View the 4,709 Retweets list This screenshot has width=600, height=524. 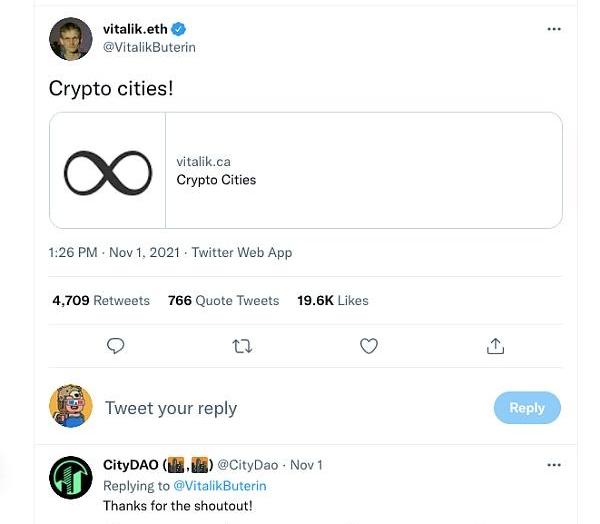coord(101,300)
